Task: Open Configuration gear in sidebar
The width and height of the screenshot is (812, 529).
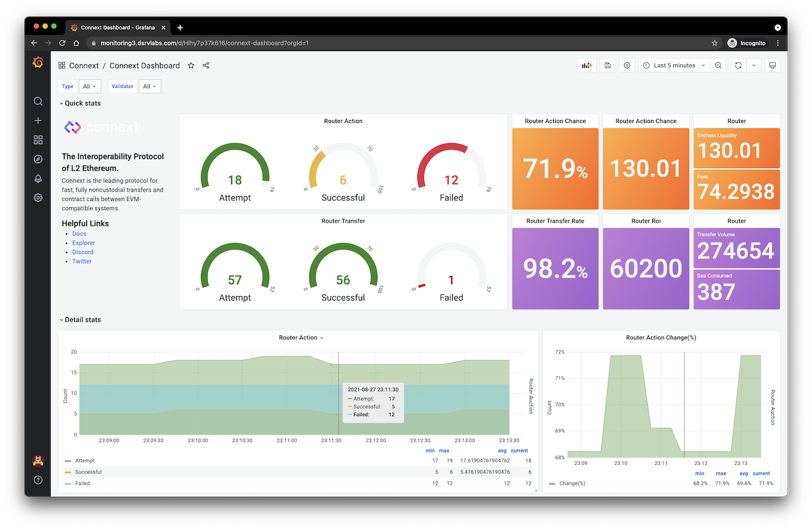Action: click(38, 198)
